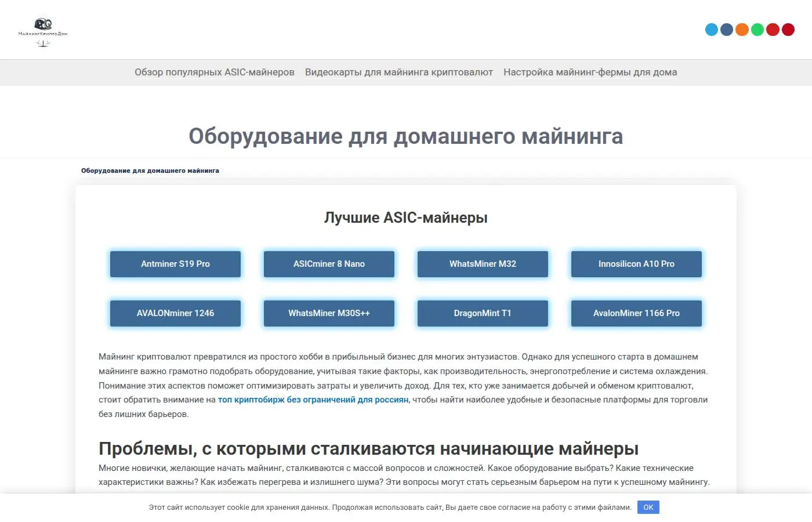The image size is (812, 522).
Task: Go to the DragonMint T1 button
Action: click(x=483, y=313)
